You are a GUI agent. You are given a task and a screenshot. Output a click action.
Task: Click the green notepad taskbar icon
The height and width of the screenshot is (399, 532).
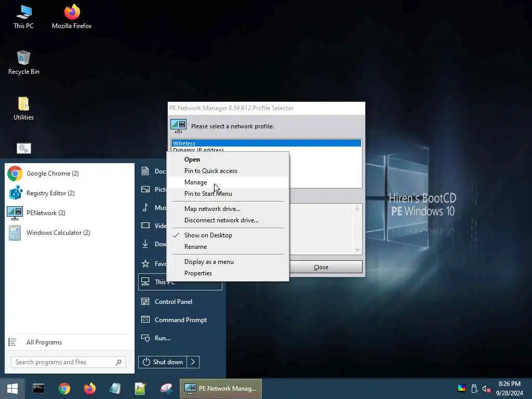(140, 389)
